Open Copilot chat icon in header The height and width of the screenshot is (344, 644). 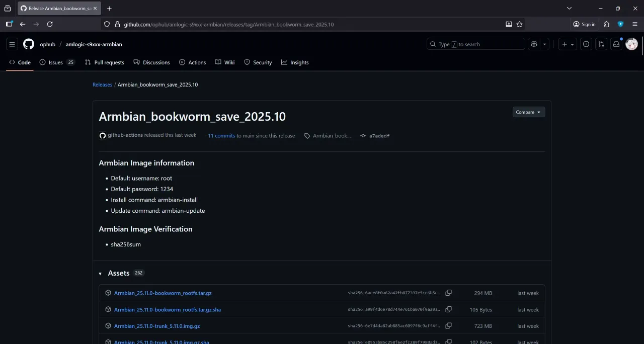pyautogui.click(x=534, y=44)
